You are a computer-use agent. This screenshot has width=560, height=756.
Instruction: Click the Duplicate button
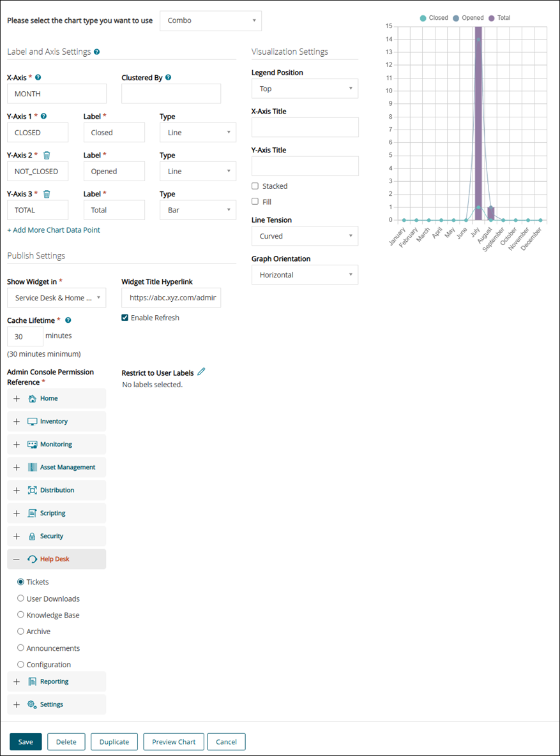tap(114, 742)
